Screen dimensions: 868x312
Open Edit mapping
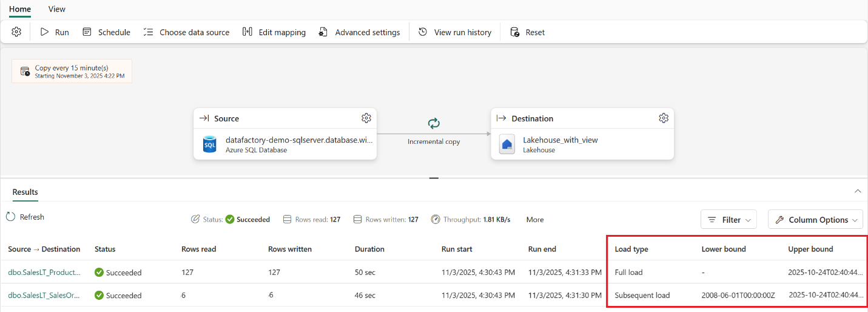274,32
